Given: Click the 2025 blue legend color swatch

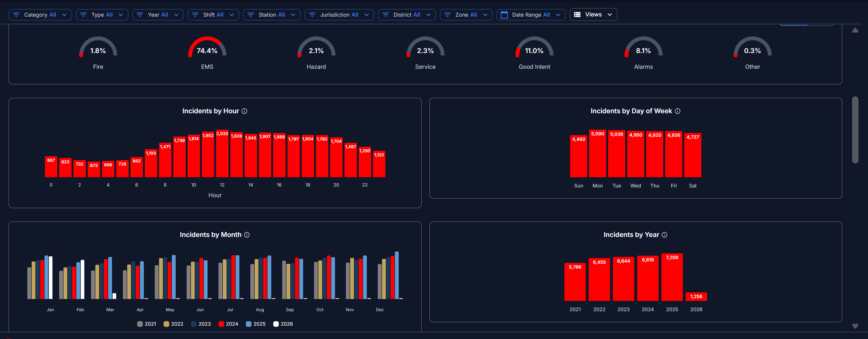Looking at the screenshot, I should 249,324.
